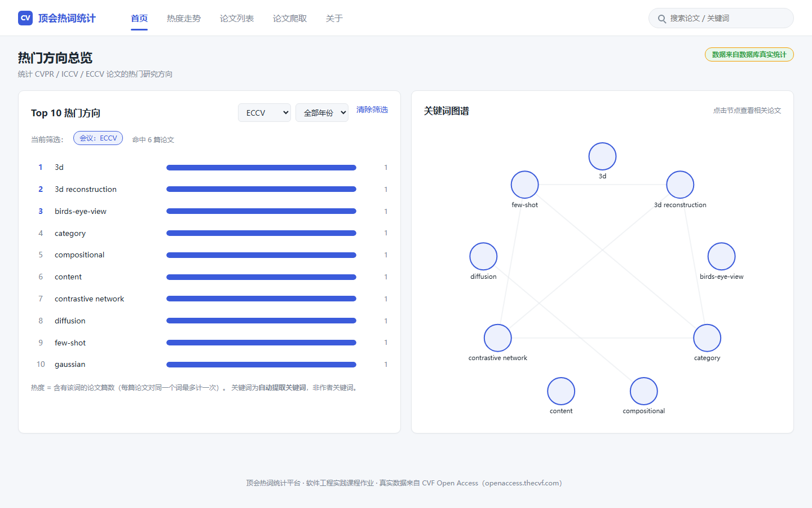Screen dimensions: 812x508
Task: Click the 清除筛选 link
Action: (x=372, y=110)
